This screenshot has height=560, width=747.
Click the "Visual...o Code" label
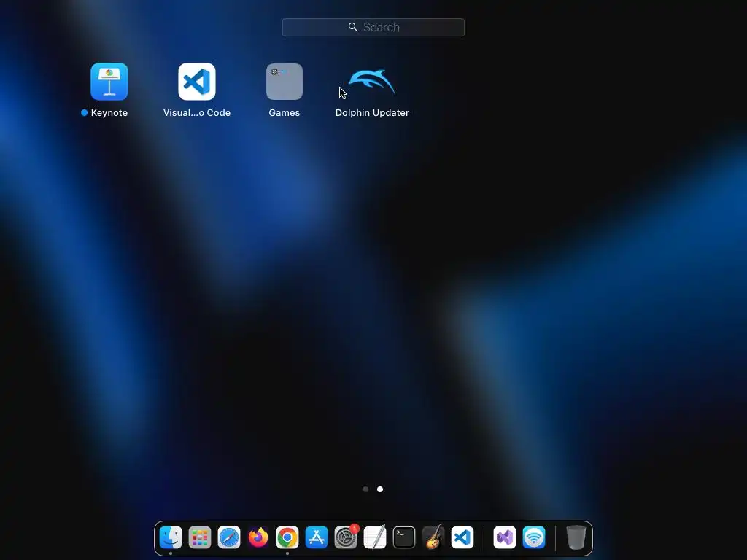197,113
